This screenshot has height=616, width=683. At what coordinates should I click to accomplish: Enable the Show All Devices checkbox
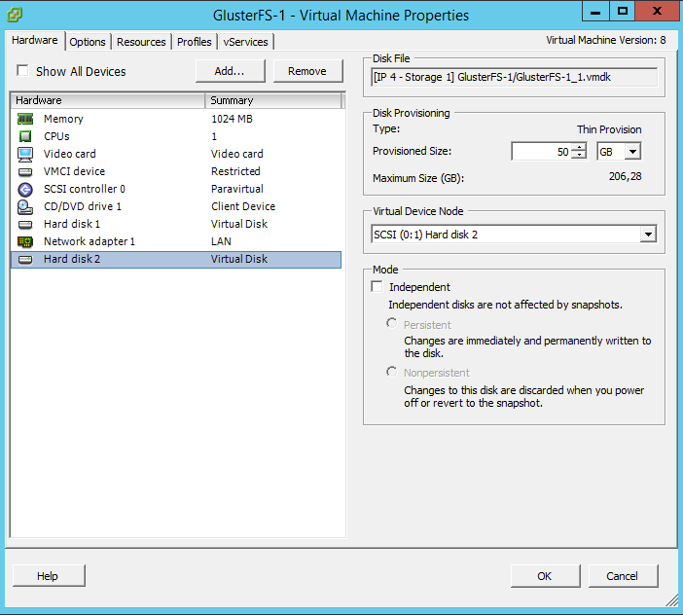point(22,70)
